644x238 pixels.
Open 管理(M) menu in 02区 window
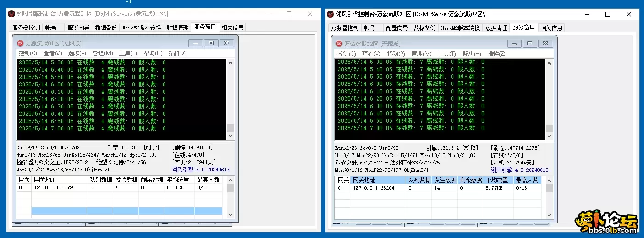click(x=421, y=53)
